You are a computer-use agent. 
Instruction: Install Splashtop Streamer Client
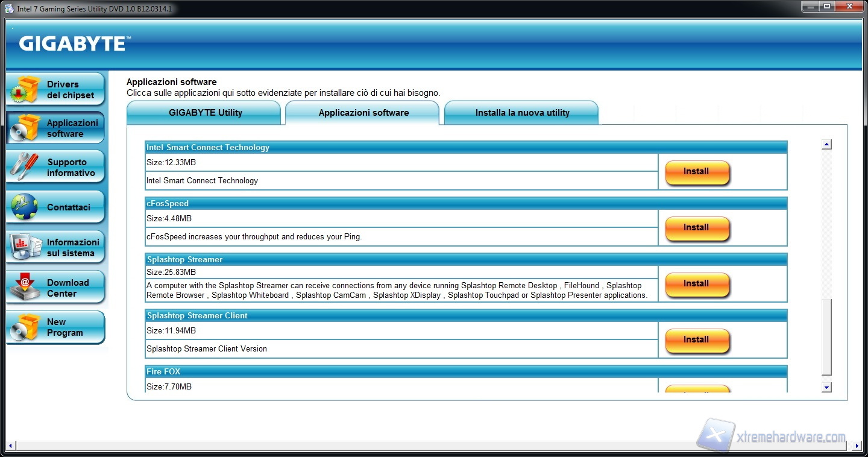tap(696, 340)
